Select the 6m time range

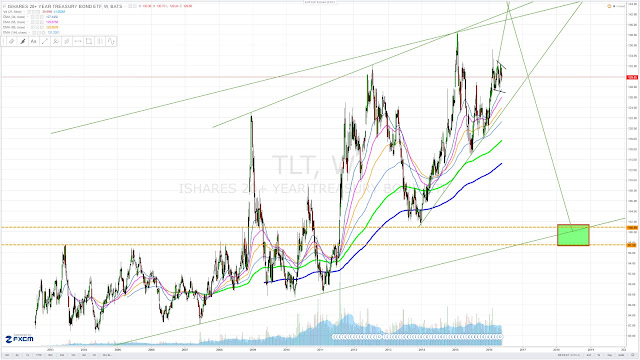(50, 355)
